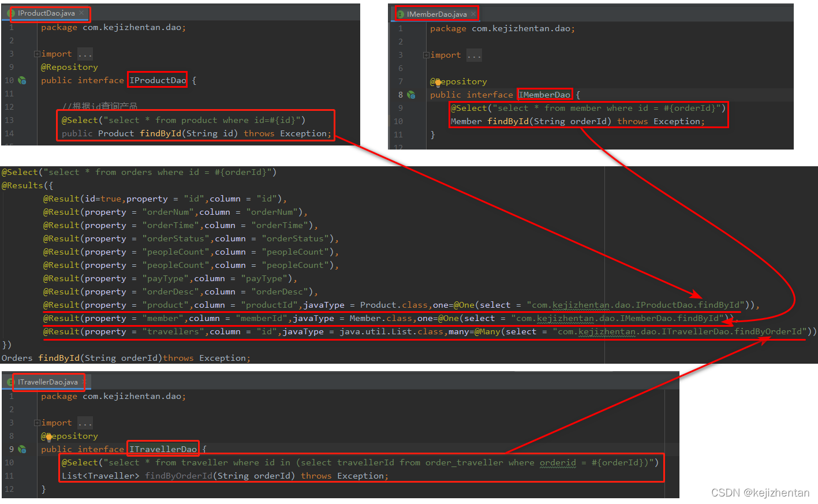The height and width of the screenshot is (504, 818).
Task: Click the interface file icon on IProductDao.java tab
Action: (11, 13)
